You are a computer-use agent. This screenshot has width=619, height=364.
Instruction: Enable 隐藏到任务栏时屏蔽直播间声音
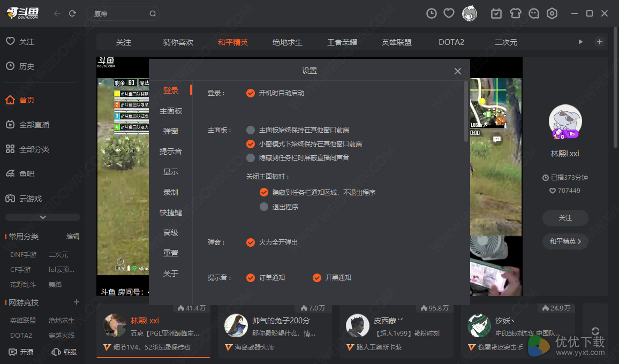250,157
